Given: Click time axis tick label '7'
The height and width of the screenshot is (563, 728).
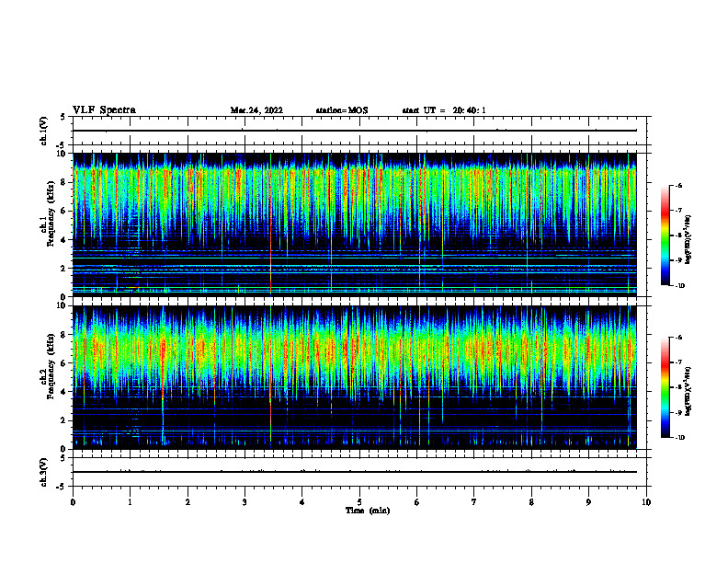Looking at the screenshot, I should 474,502.
